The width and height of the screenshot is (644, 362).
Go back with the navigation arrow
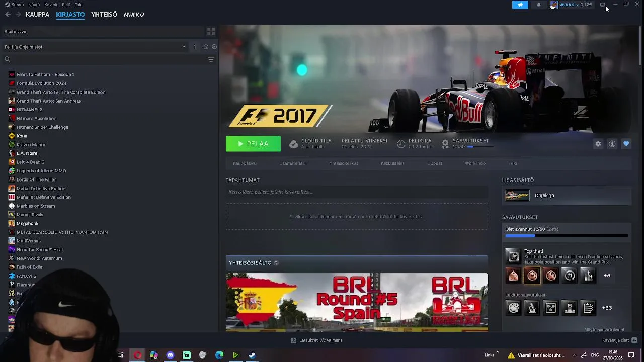click(x=8, y=14)
